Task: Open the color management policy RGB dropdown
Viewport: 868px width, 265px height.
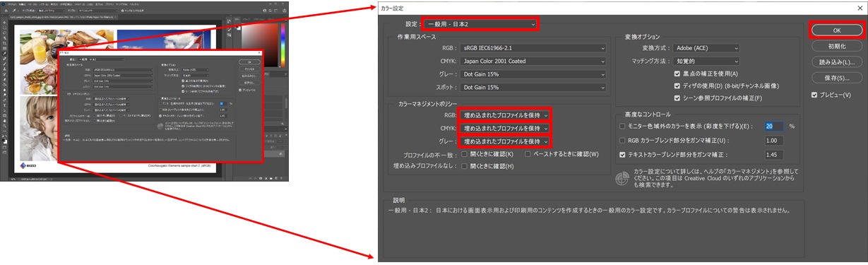Action: click(x=504, y=114)
